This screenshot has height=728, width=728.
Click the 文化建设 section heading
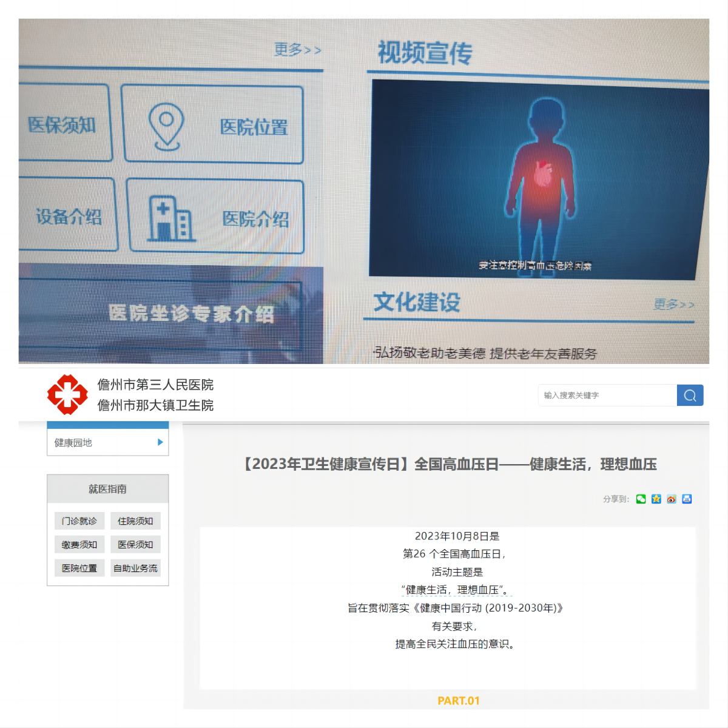click(x=417, y=302)
